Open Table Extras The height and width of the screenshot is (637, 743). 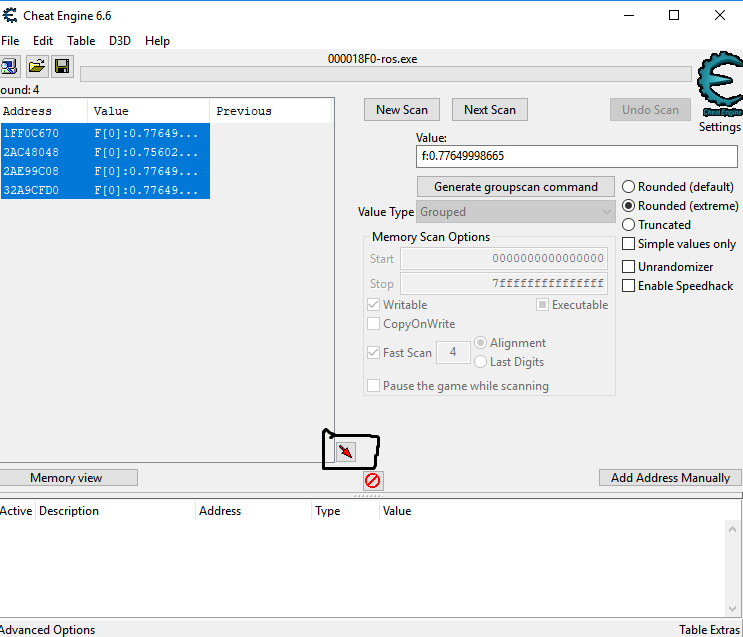(x=709, y=629)
